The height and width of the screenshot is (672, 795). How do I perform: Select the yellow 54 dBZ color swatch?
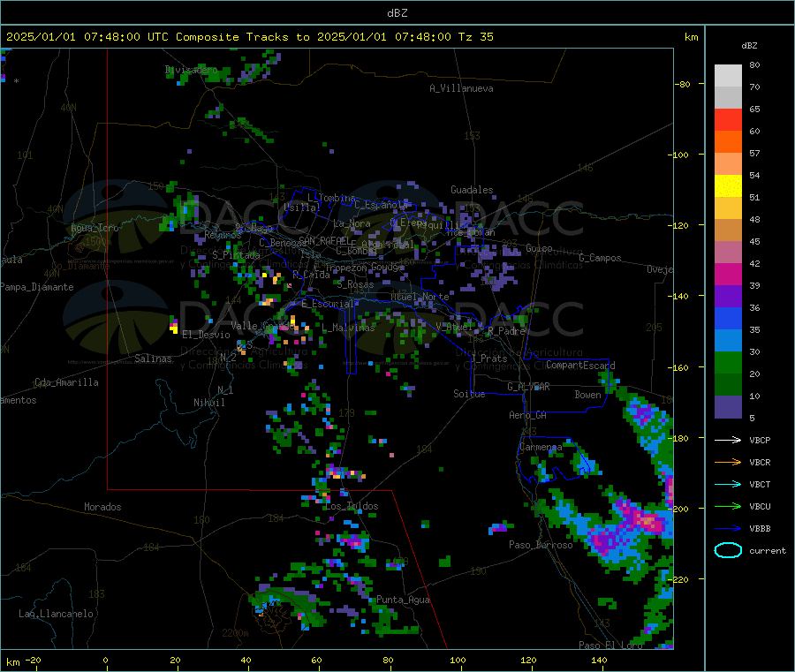pos(728,186)
